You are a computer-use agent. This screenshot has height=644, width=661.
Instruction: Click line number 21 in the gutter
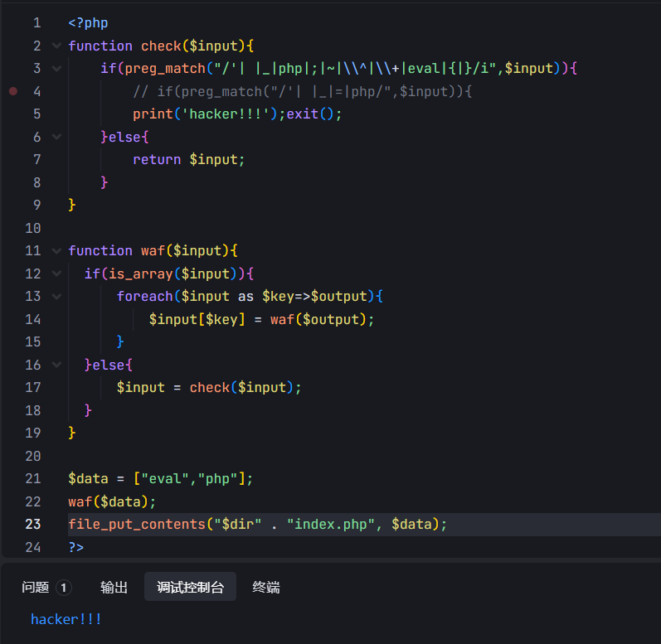pos(33,478)
